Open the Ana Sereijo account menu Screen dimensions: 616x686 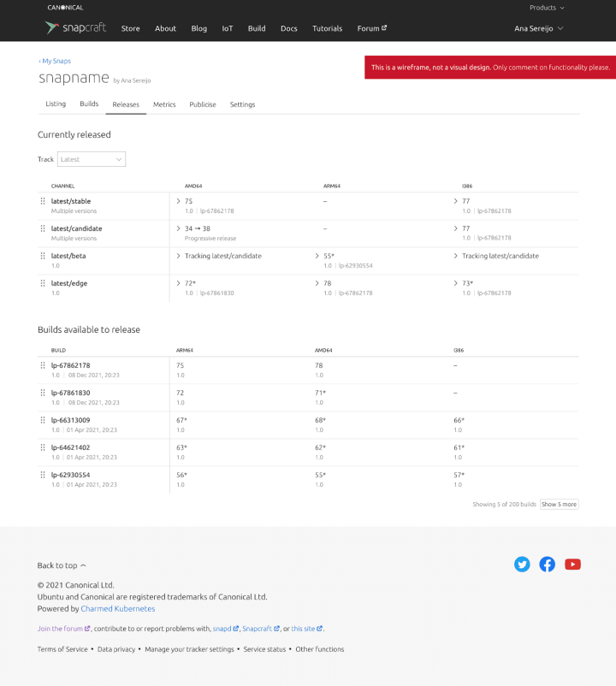[538, 28]
